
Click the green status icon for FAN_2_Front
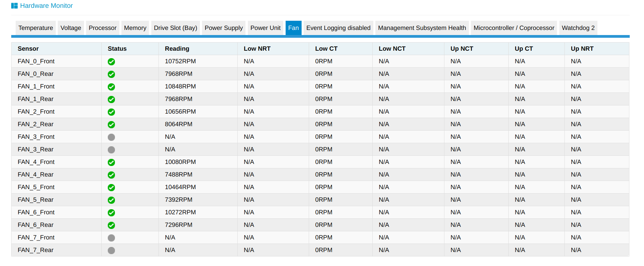111,112
